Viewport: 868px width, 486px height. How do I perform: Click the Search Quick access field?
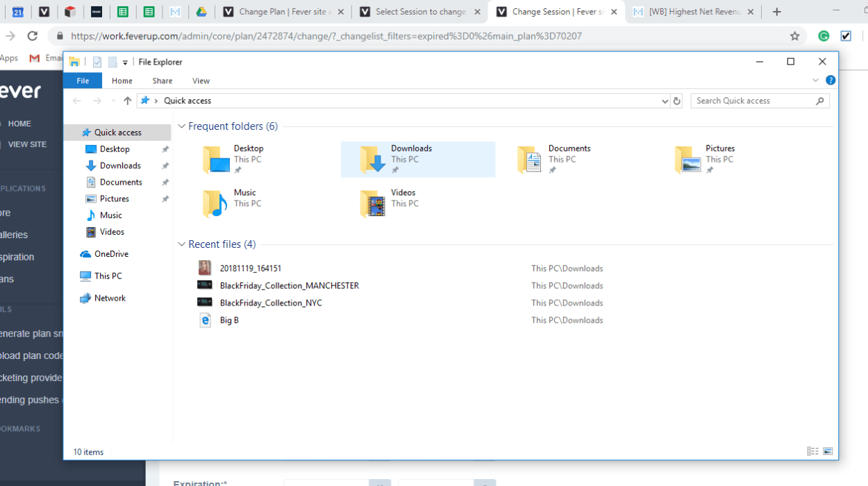tap(753, 101)
